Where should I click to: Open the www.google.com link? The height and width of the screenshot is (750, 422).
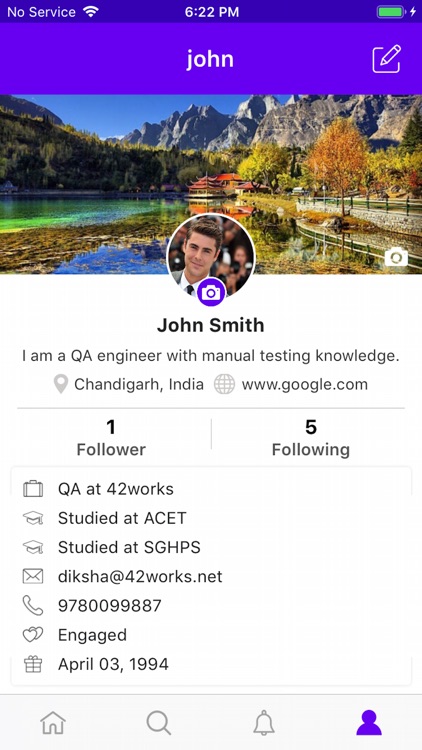click(x=305, y=385)
